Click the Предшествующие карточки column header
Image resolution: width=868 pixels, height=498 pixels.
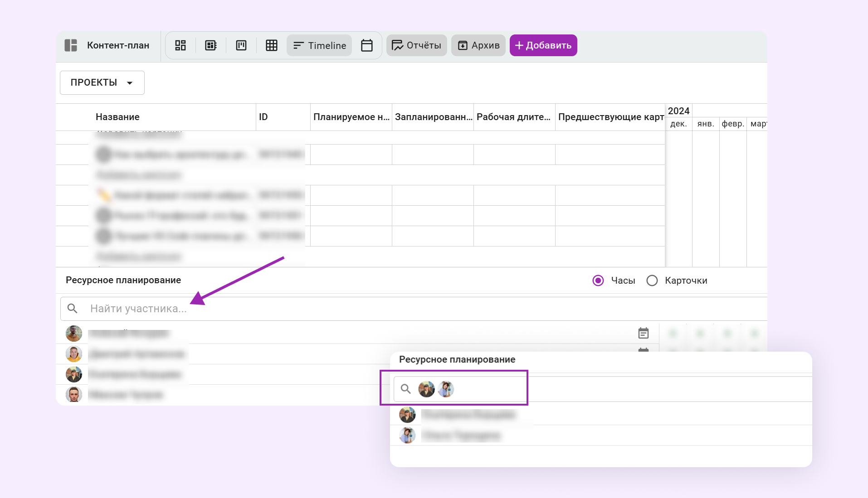point(610,117)
